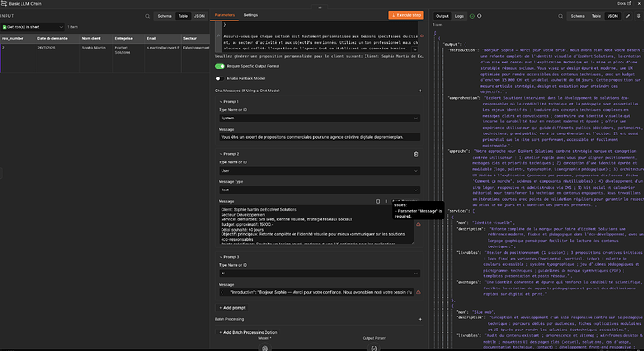Switch to the Parameters tab
The image size is (644, 351).
pos(224,15)
